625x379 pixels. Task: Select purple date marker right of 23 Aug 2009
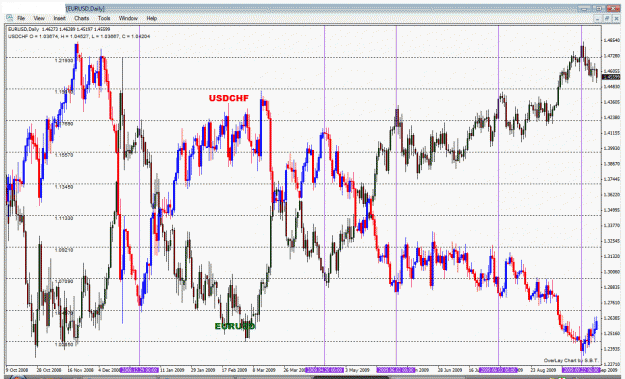point(581,370)
